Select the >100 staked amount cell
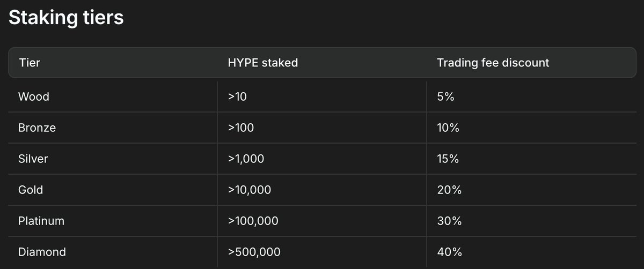Viewport: 644px width, 269px height. click(x=241, y=128)
